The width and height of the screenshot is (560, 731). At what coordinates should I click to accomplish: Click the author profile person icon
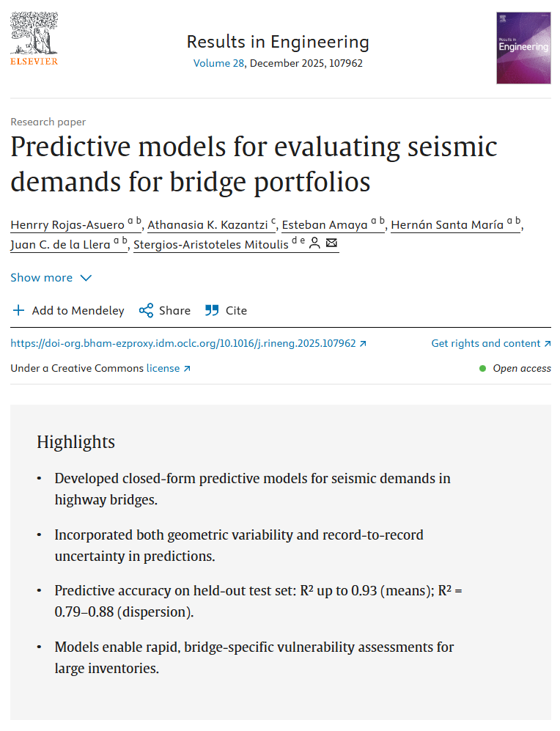(x=314, y=243)
